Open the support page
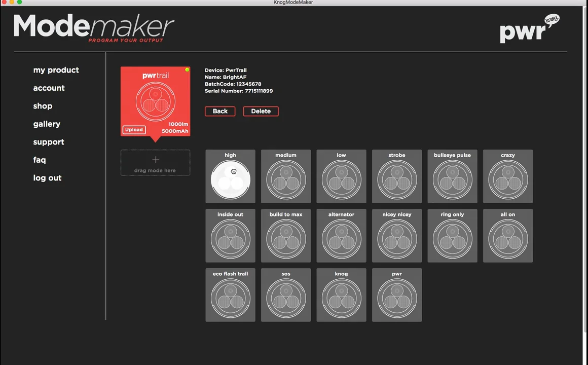The image size is (588, 365). [x=48, y=142]
